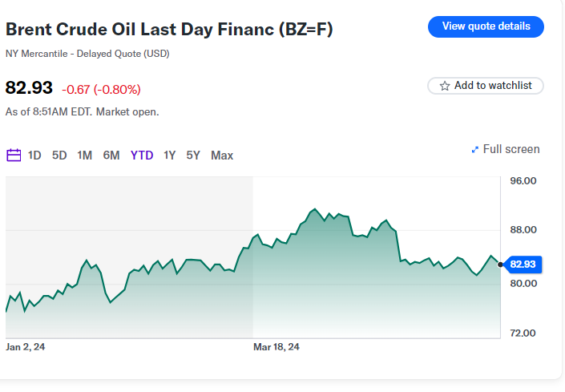Click the Mar 18, 24 axis label
565x392 pixels.
tap(276, 347)
